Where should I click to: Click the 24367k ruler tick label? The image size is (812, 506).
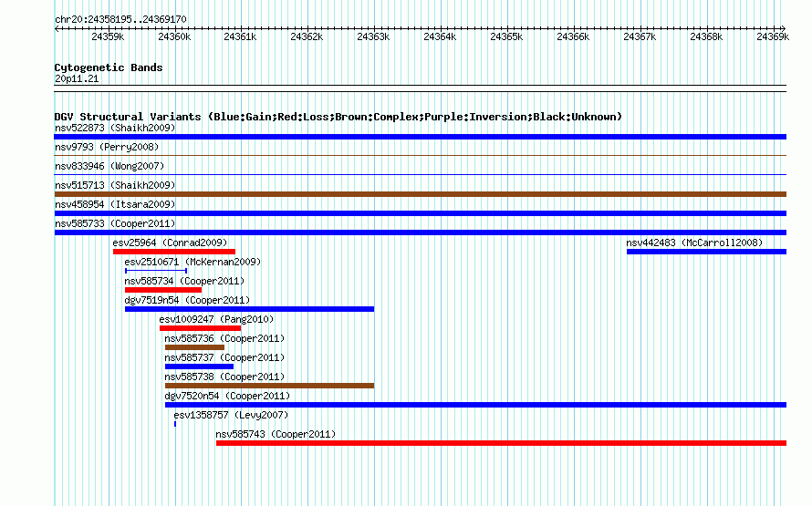click(640, 36)
